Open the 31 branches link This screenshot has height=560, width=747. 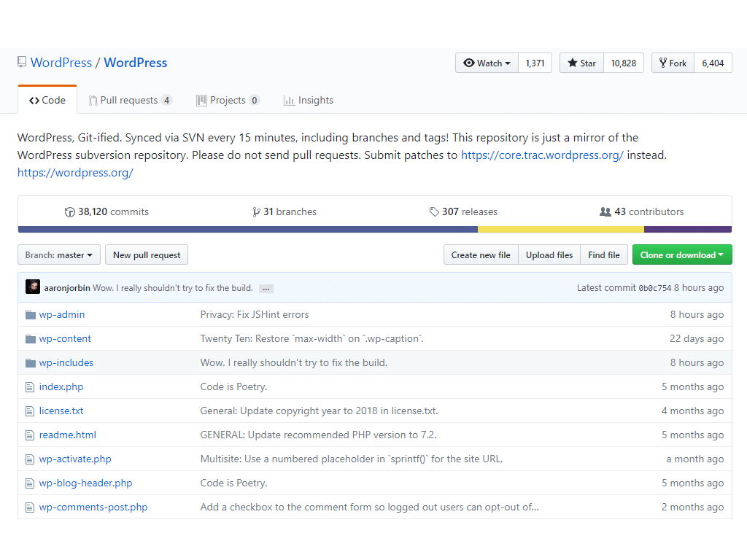(285, 212)
